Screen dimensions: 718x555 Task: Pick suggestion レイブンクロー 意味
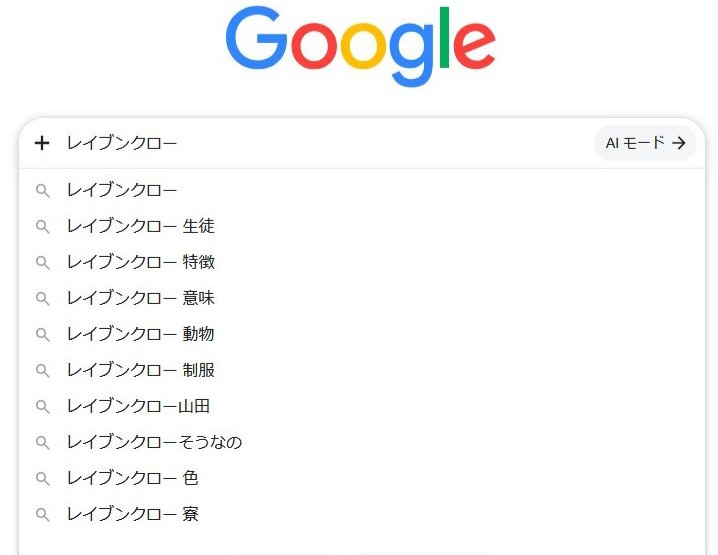[362, 298]
